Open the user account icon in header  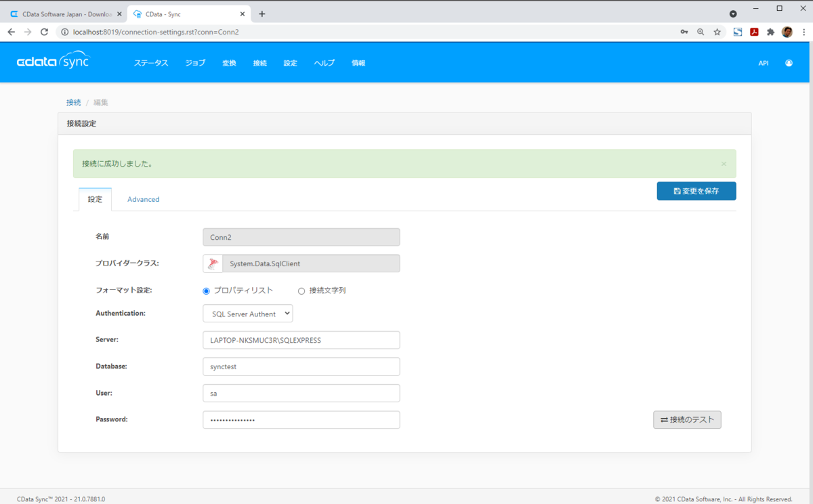click(x=789, y=63)
